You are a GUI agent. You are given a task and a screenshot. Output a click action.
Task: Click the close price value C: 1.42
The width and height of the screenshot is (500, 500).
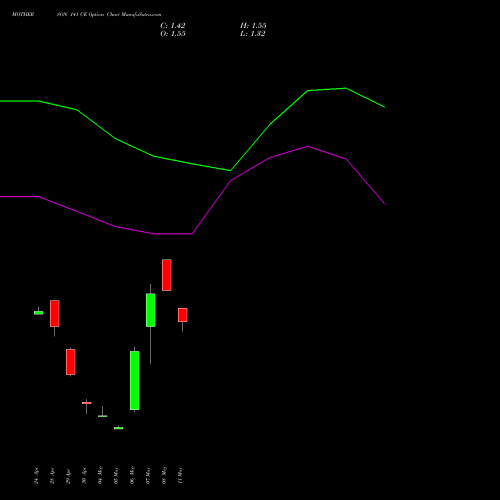173,26
